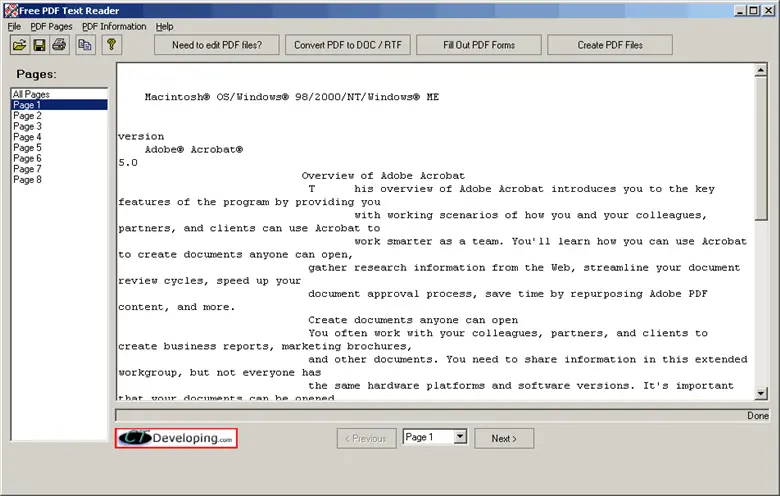This screenshot has height=496, width=780.
Task: Copy text using the copy icon
Action: click(x=86, y=45)
